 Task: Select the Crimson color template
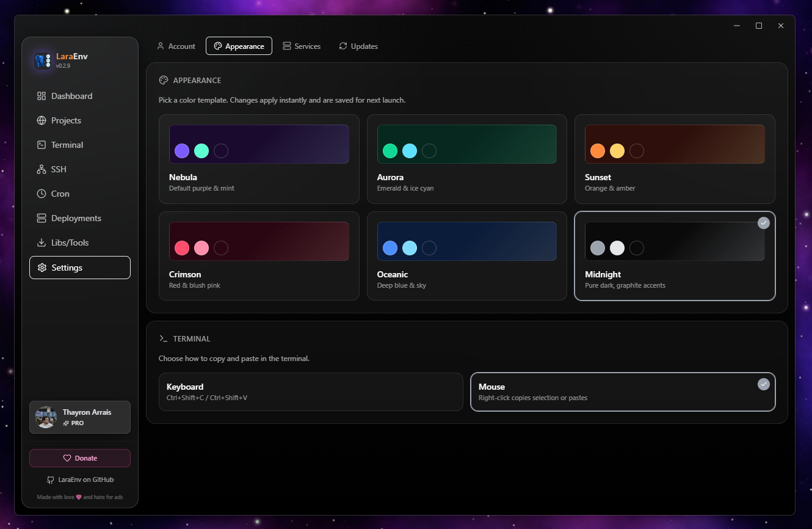(259, 256)
